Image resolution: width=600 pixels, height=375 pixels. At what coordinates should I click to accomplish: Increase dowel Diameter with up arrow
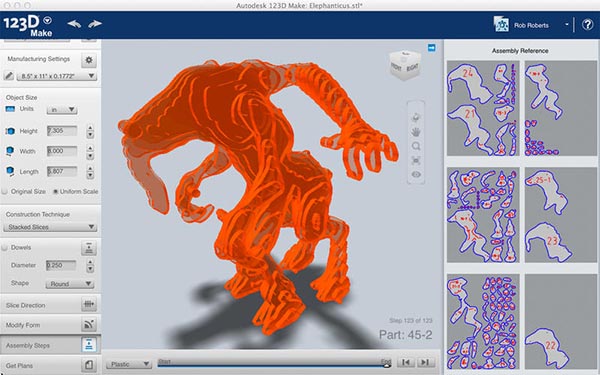pos(90,262)
